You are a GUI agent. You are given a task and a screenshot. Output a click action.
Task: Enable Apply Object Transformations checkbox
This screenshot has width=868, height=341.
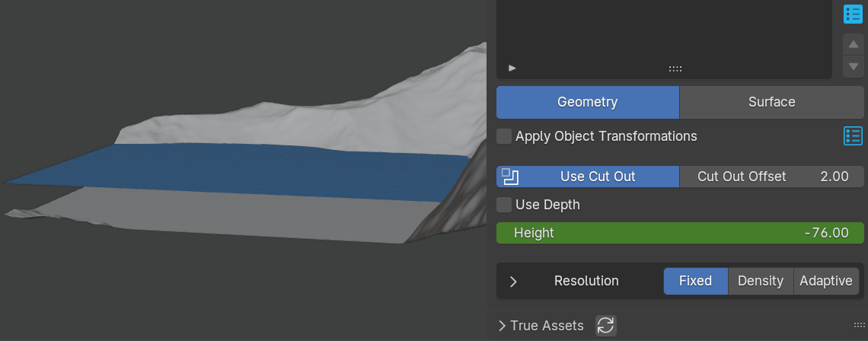tap(504, 136)
